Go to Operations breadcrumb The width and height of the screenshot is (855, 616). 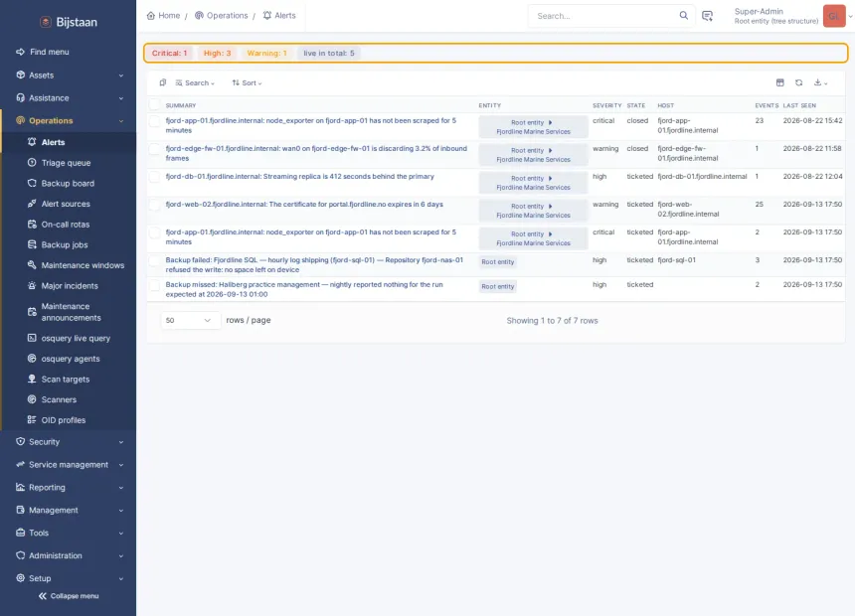pyautogui.click(x=222, y=15)
